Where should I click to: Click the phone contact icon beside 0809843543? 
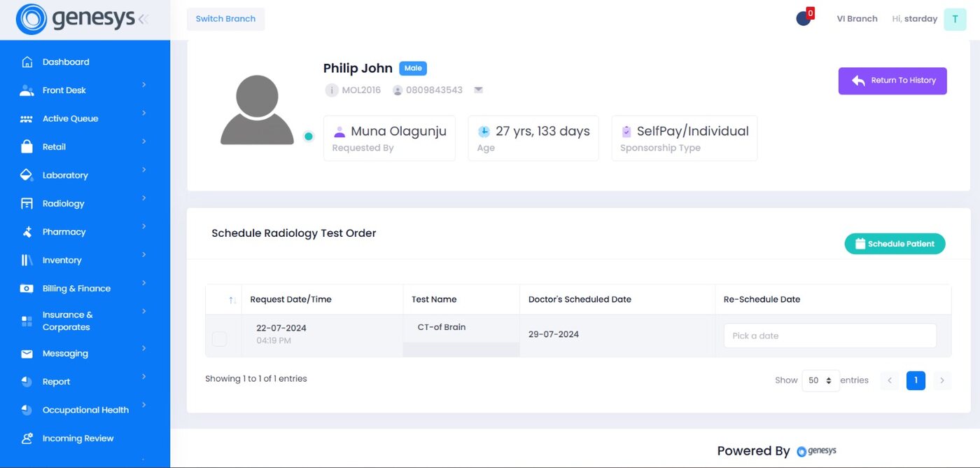pyautogui.click(x=398, y=90)
